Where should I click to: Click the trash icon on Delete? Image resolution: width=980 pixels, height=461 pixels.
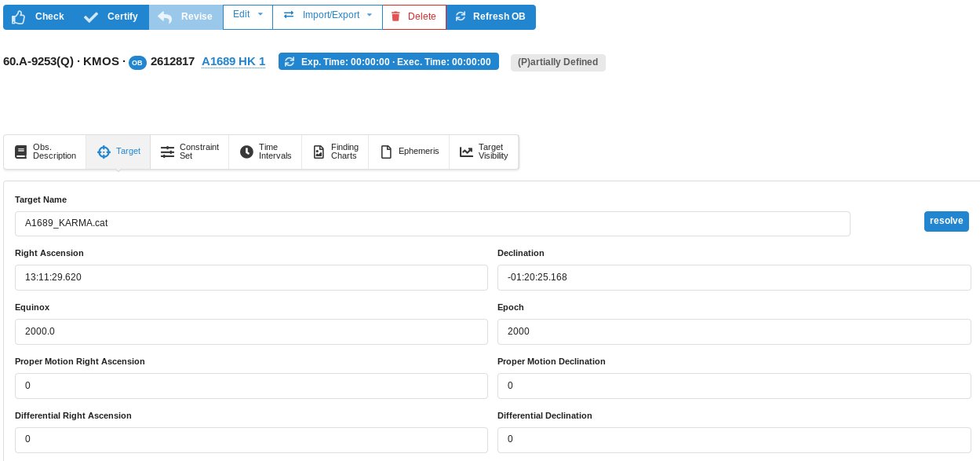point(395,16)
